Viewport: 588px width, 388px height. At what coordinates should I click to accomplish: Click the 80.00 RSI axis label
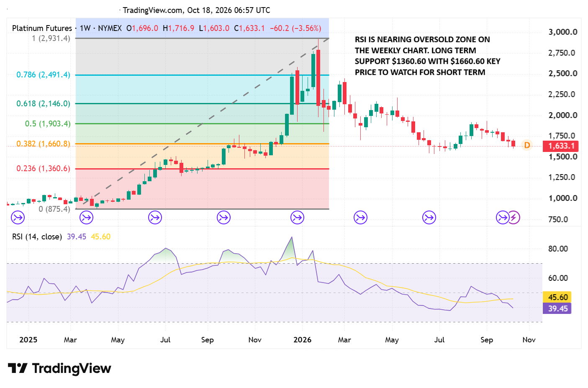click(558, 249)
